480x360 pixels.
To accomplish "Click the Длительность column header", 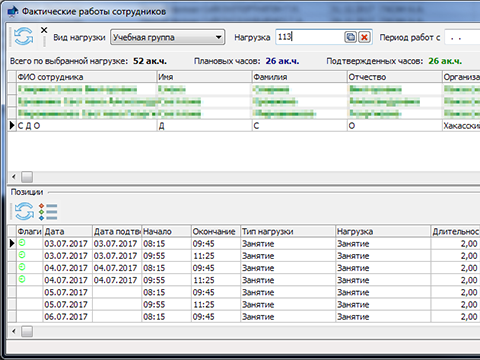I will 456,231.
